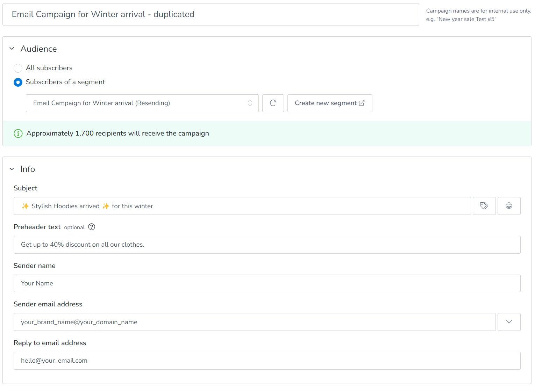Click the Your Name sender field
The width and height of the screenshot is (535, 392).
[x=267, y=283]
